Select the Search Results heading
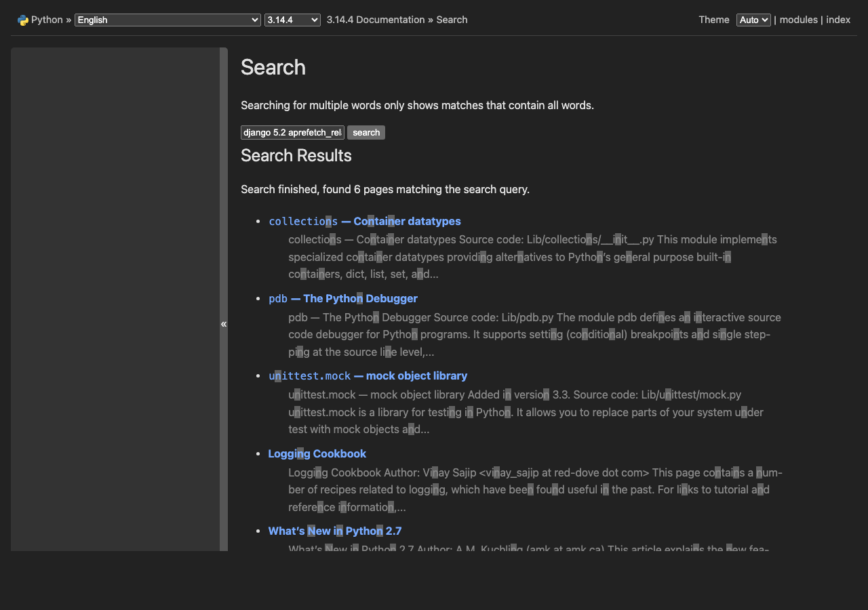 (296, 156)
